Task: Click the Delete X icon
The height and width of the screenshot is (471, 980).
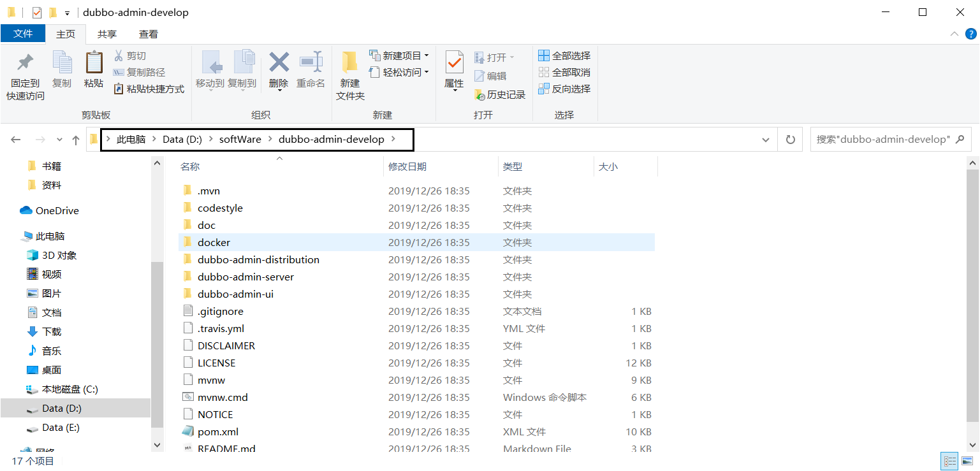Action: click(x=279, y=62)
